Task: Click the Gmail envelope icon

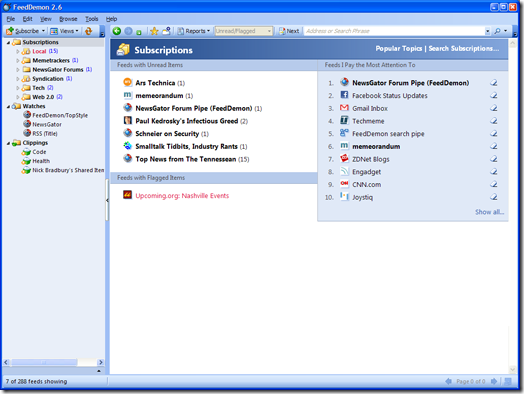Action: (344, 108)
